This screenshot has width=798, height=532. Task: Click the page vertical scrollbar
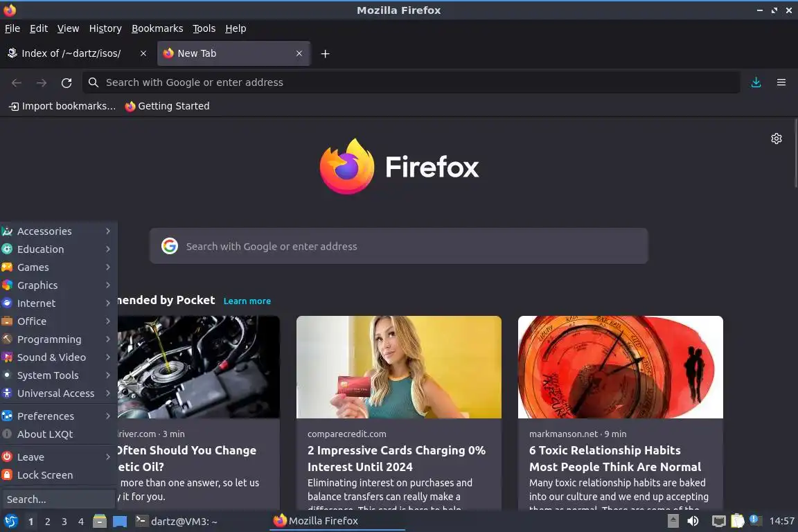coord(795,152)
